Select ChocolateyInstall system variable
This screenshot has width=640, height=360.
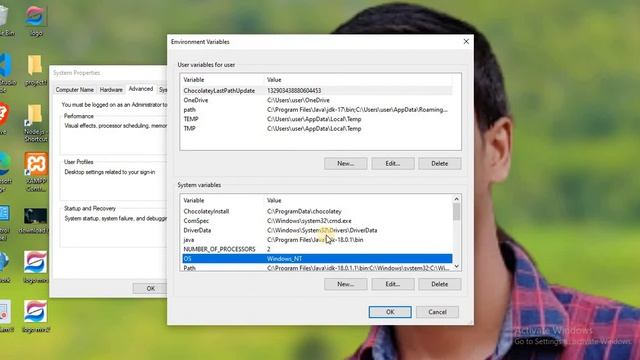pos(317,211)
